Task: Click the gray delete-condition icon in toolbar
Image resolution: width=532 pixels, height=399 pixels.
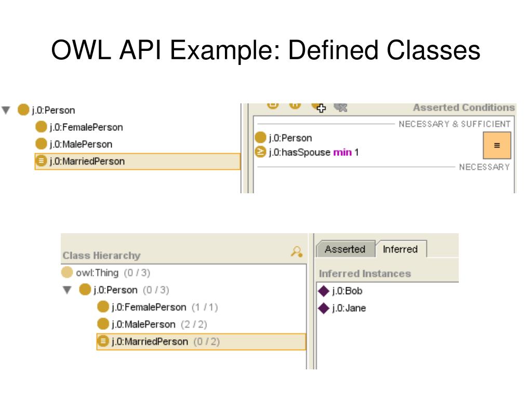Action: pyautogui.click(x=340, y=108)
